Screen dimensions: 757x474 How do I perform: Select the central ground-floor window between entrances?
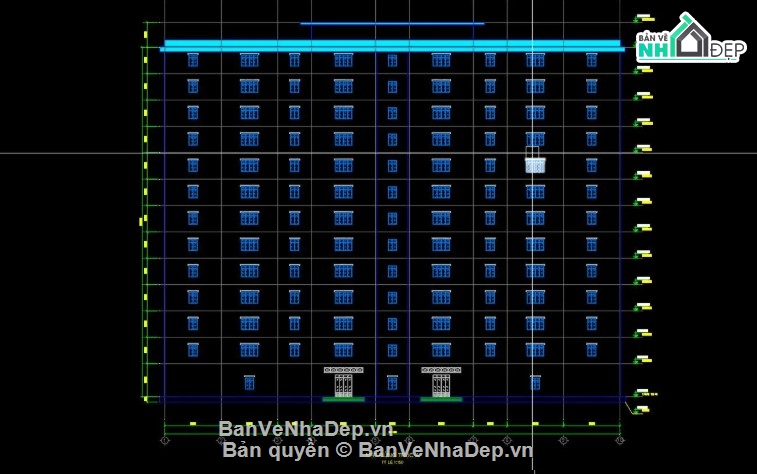[x=393, y=382]
